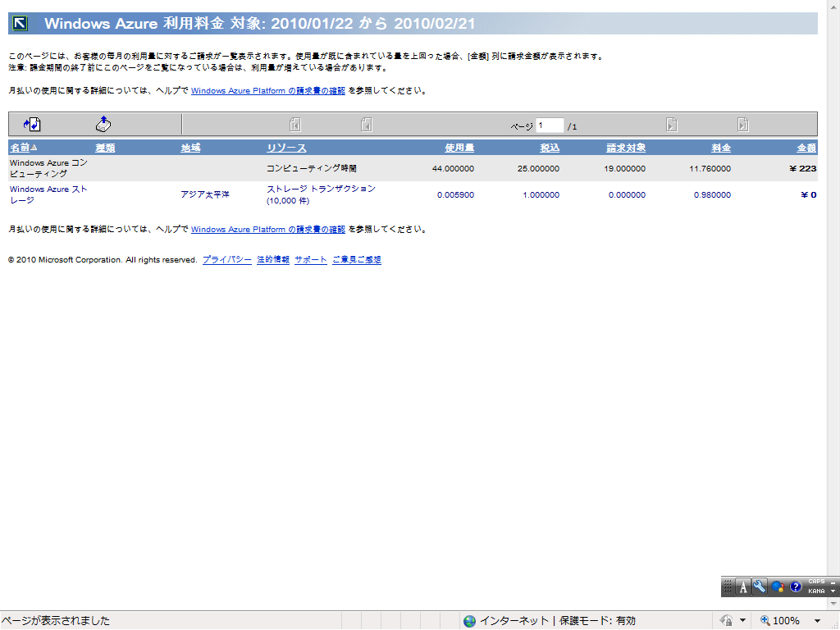Click the billable value 0.000000

627,195
